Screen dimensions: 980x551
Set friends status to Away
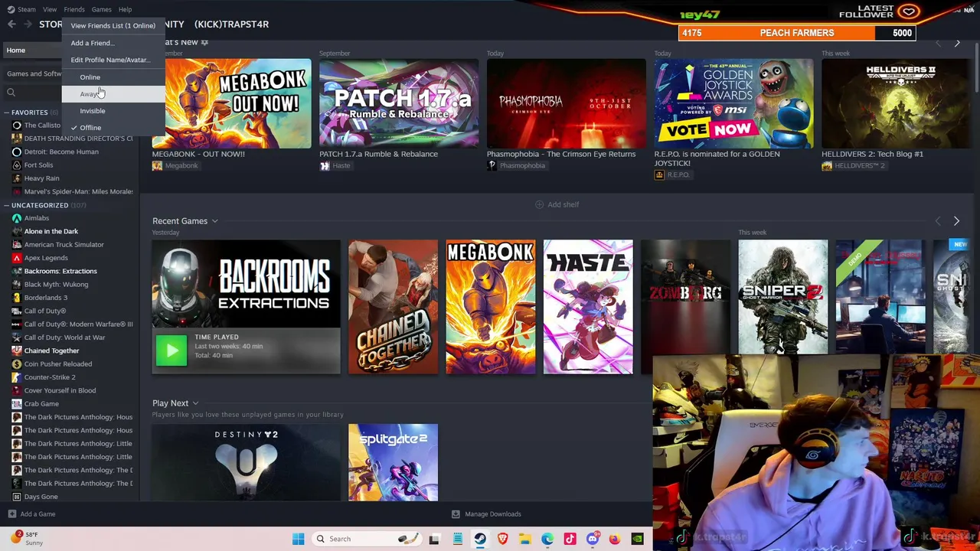point(113,94)
